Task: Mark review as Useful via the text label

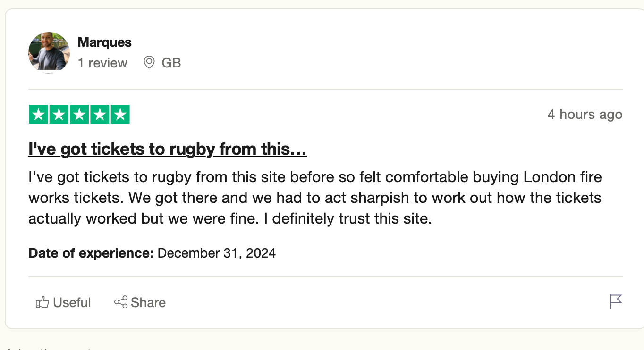Action: click(72, 302)
